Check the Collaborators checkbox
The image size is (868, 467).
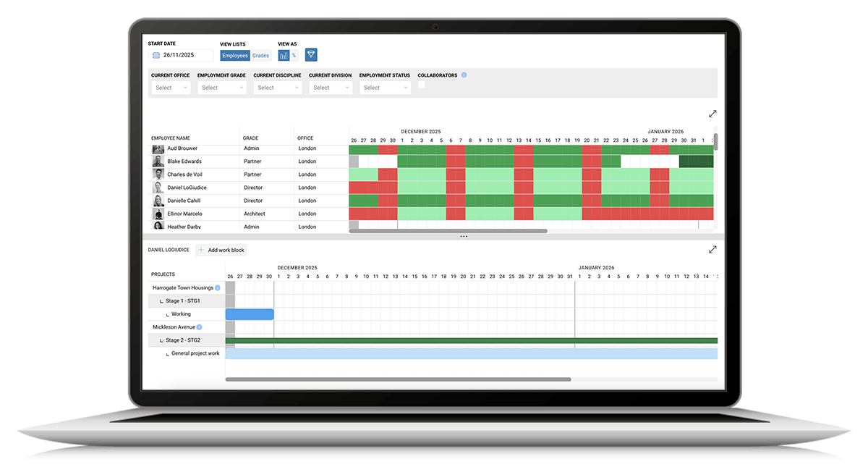pyautogui.click(x=422, y=85)
